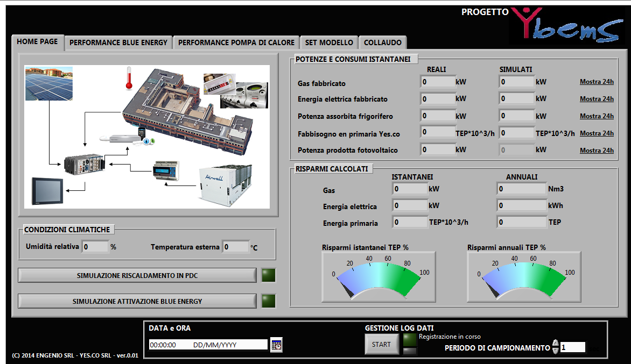
Task: Show 24h for Fabbisogno en primaria Yes.co
Action: tap(597, 133)
